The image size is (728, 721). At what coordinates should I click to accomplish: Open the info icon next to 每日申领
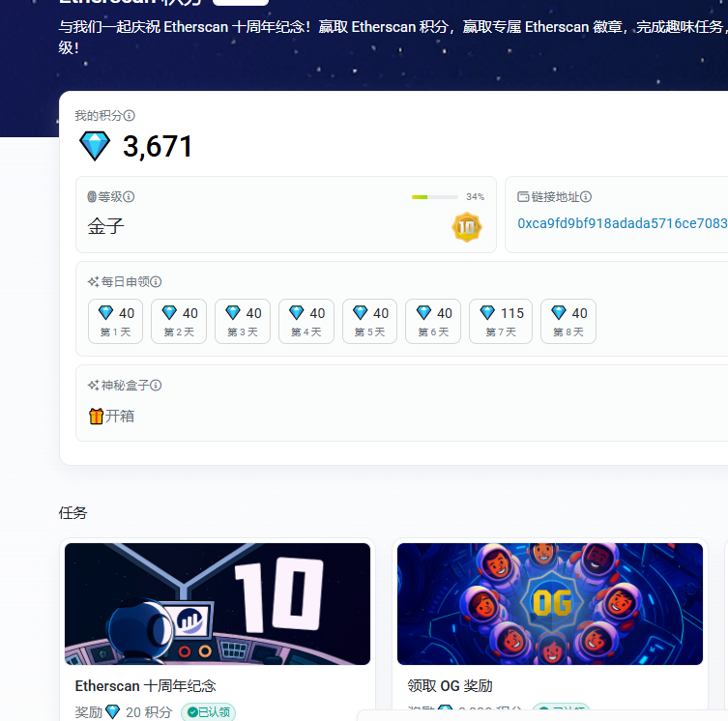[156, 282]
